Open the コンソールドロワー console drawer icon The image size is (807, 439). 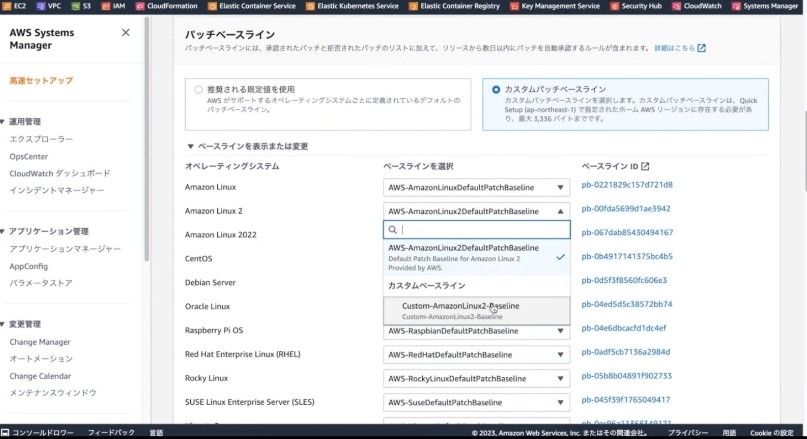click(5, 432)
